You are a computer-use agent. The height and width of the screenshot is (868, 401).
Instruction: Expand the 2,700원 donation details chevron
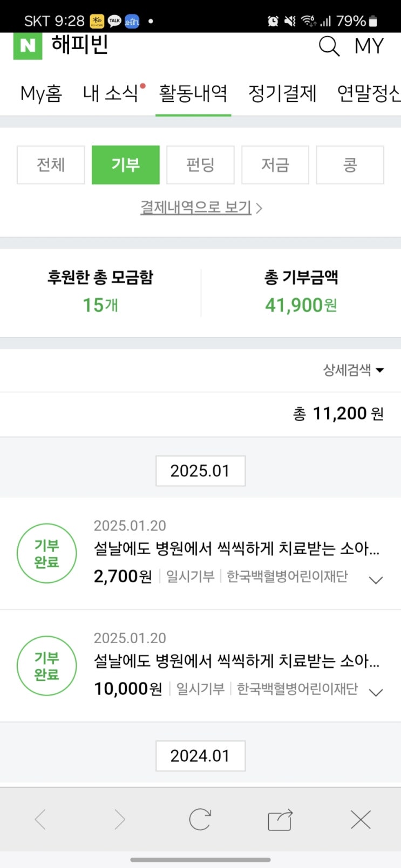[376, 580]
